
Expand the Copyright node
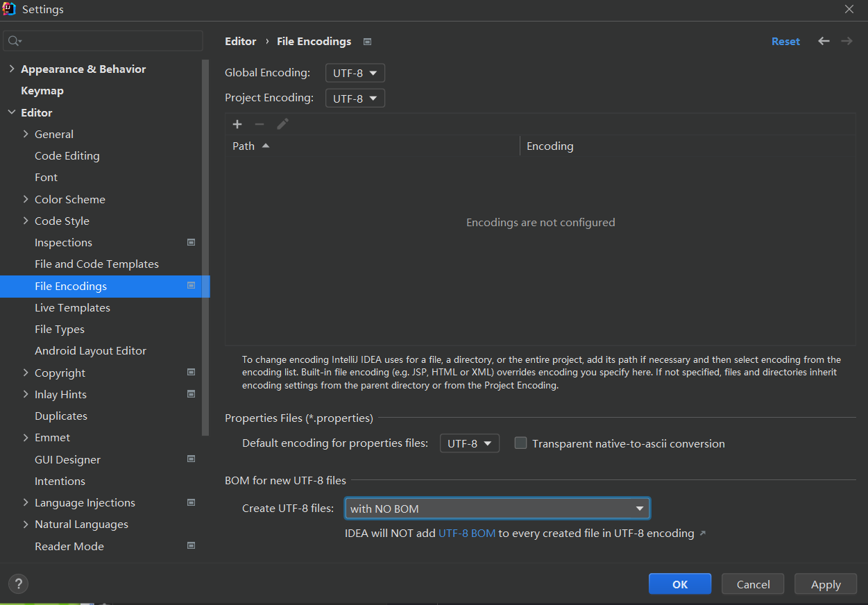coord(26,373)
